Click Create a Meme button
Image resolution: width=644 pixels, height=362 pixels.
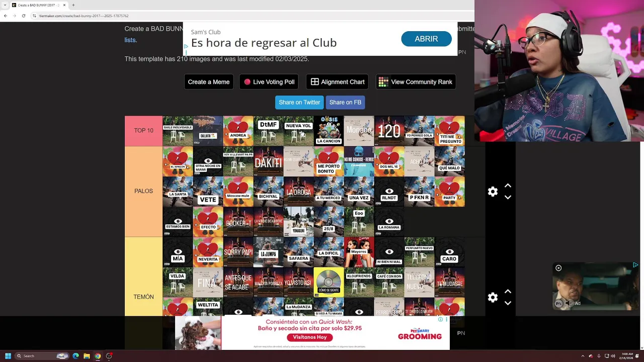click(x=209, y=82)
